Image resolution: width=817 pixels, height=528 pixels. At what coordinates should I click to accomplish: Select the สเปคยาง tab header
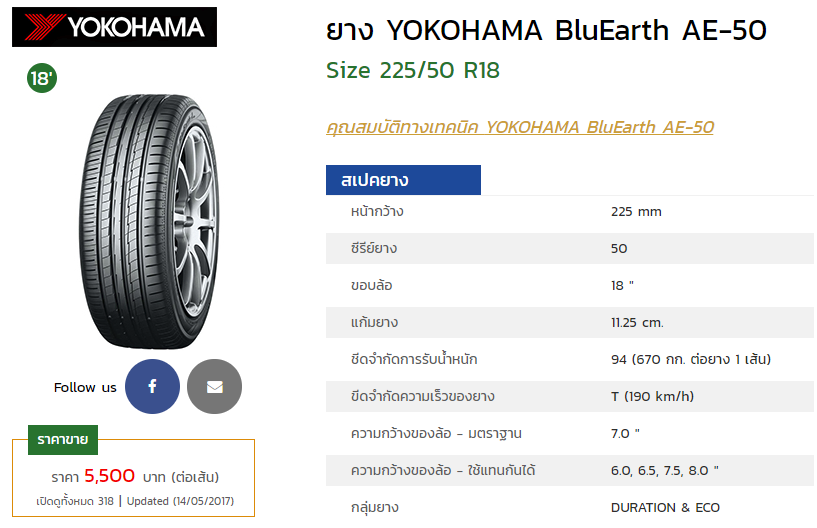click(403, 181)
